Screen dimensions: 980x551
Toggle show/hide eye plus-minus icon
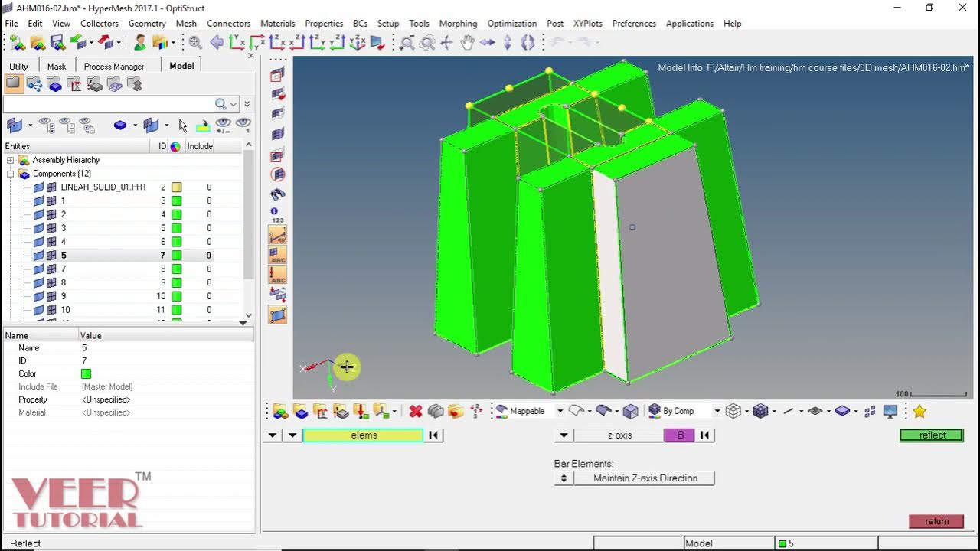pos(223,126)
